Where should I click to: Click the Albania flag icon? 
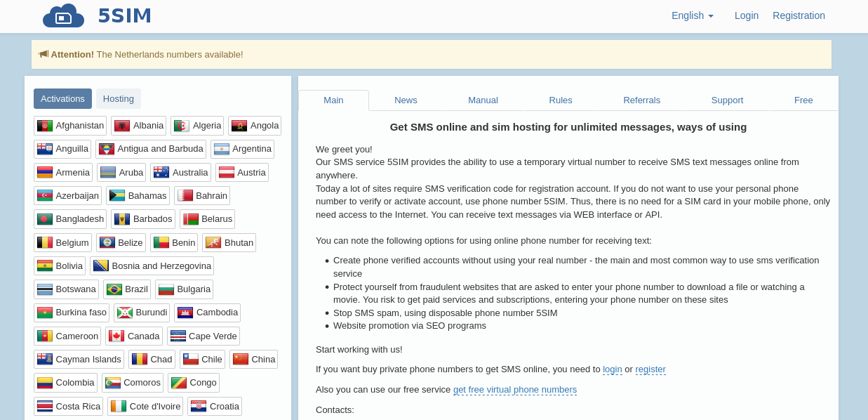122,126
